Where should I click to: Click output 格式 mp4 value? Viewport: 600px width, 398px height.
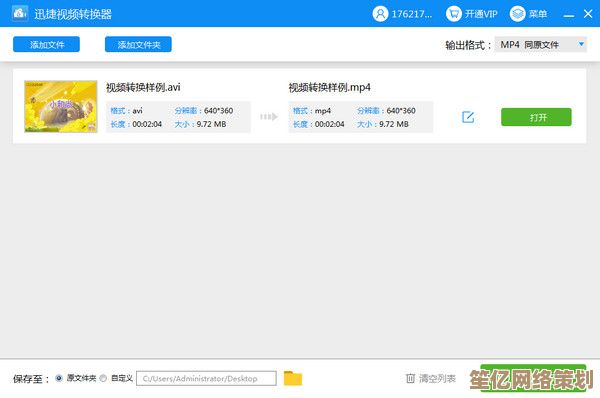click(323, 111)
